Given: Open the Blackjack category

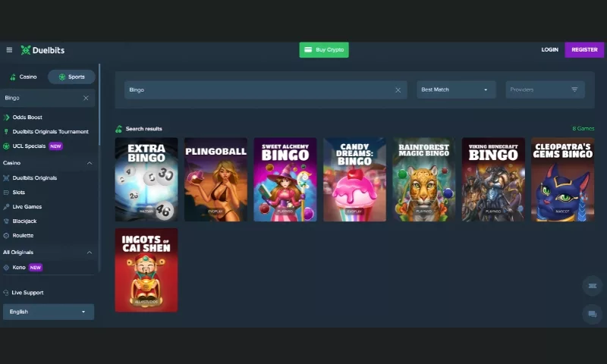Looking at the screenshot, I should click(24, 221).
